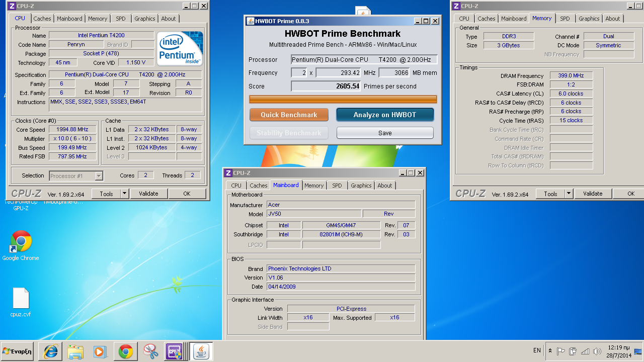644x362 pixels.
Task: Click the Score field showing 2605.54
Action: tap(326, 86)
